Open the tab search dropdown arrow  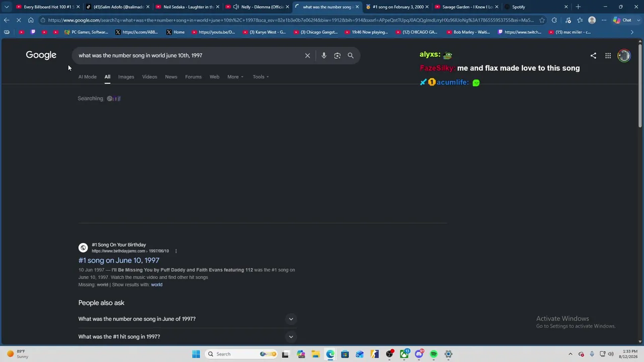point(7,7)
